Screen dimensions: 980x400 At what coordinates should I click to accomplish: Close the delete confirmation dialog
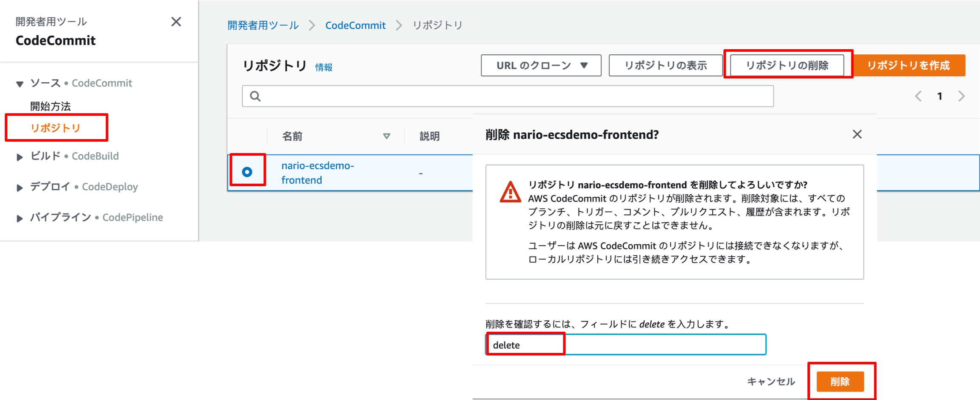(857, 134)
